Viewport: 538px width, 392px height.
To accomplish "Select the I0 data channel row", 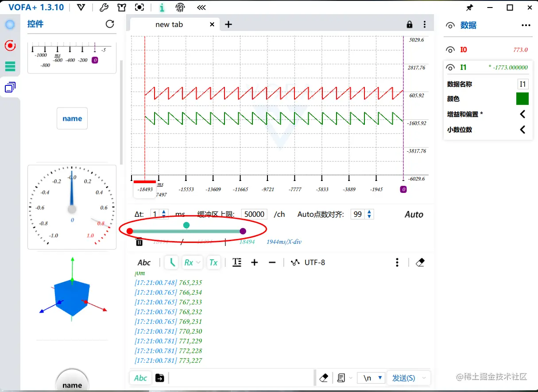I will pos(488,50).
